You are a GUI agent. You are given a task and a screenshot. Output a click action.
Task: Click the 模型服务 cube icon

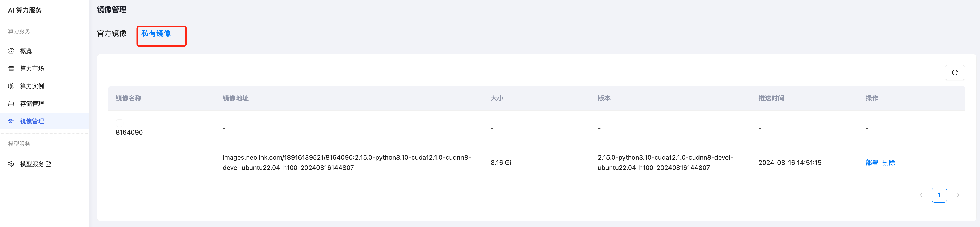[x=11, y=164]
